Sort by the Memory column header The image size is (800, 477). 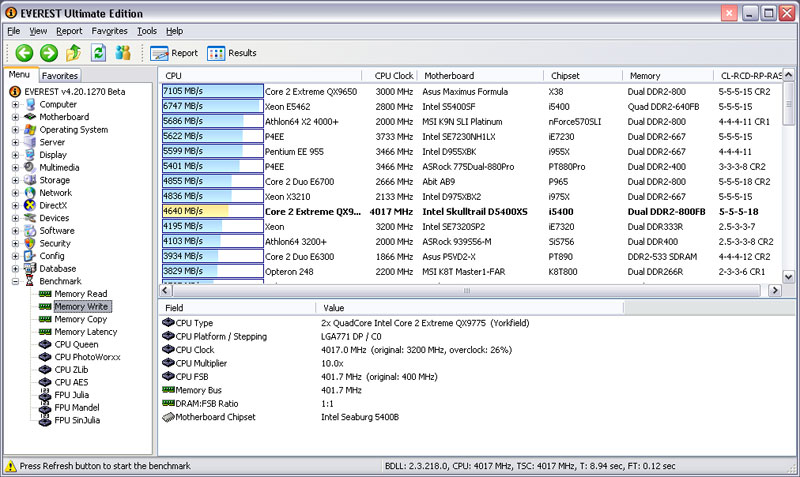pos(668,76)
